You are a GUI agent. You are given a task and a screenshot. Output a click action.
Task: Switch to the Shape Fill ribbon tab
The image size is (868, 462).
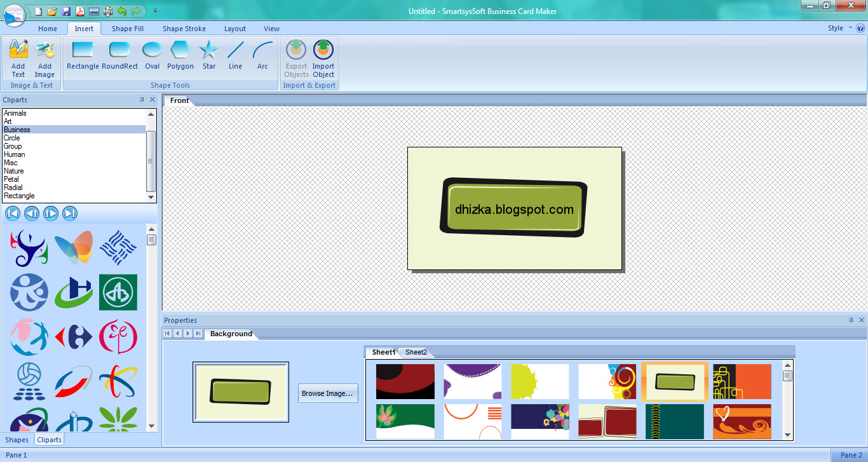[x=127, y=28]
